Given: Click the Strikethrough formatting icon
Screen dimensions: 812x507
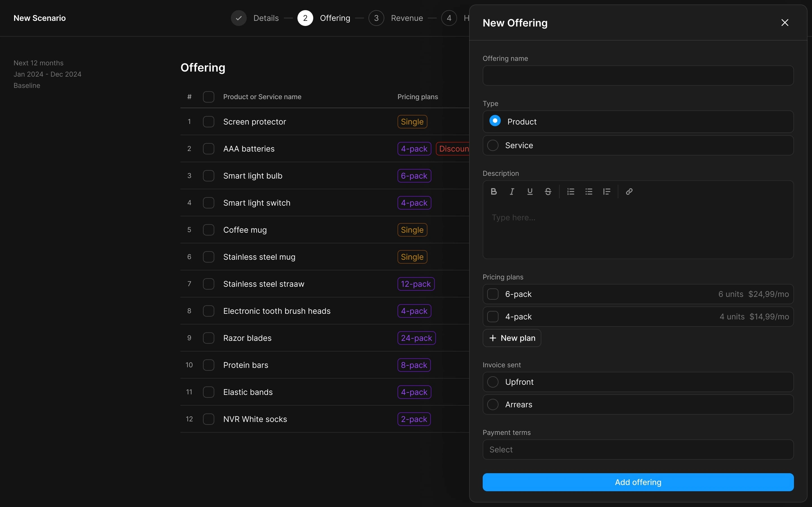Looking at the screenshot, I should (x=548, y=192).
